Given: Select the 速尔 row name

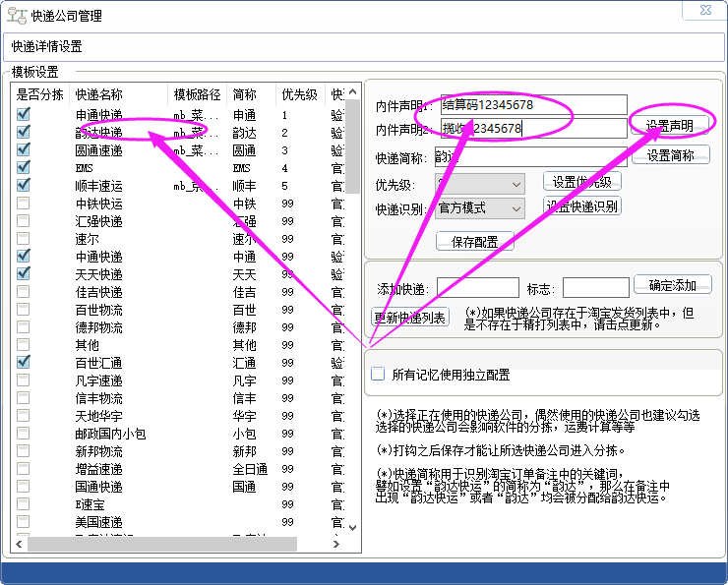Looking at the screenshot, I should pyautogui.click(x=88, y=239).
